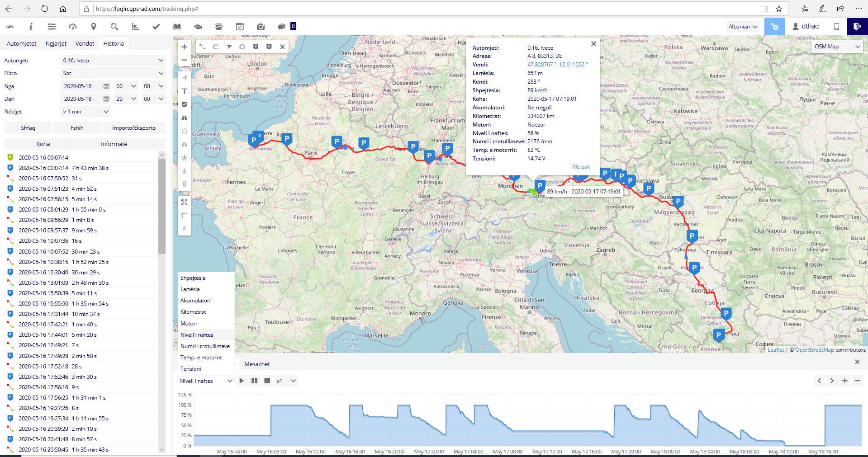Click the Fshih button
This screenshot has height=457, width=868.
click(x=77, y=128)
